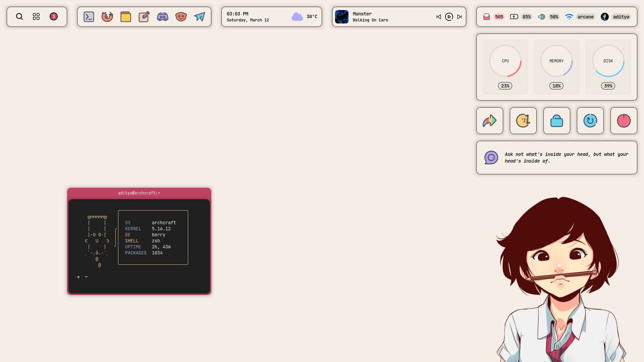The width and height of the screenshot is (644, 362).
Task: Open the app grid launcher icon
Action: tap(36, 17)
